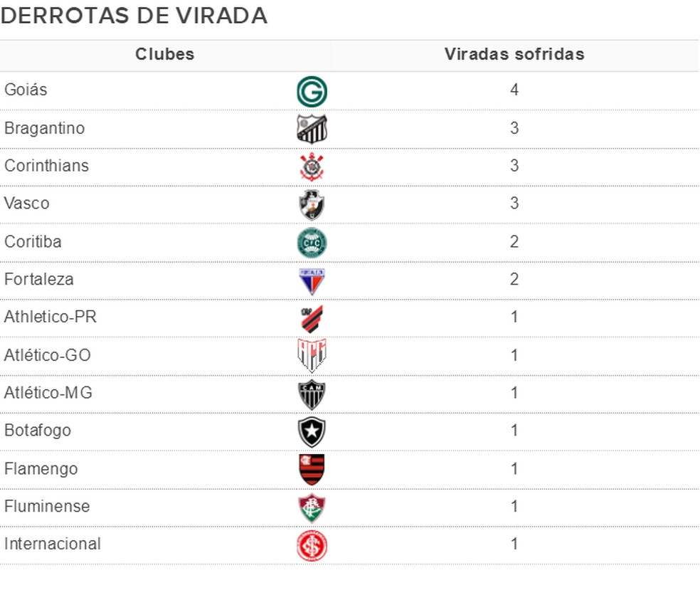The width and height of the screenshot is (700, 595).
Task: Click the Vasco club crest
Action: (312, 204)
